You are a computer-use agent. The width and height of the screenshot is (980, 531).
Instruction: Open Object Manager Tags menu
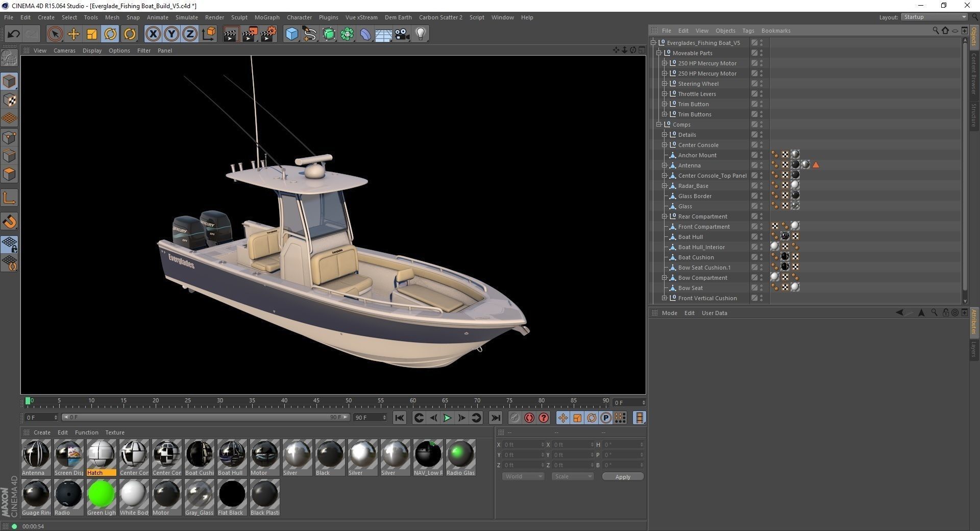(x=748, y=31)
